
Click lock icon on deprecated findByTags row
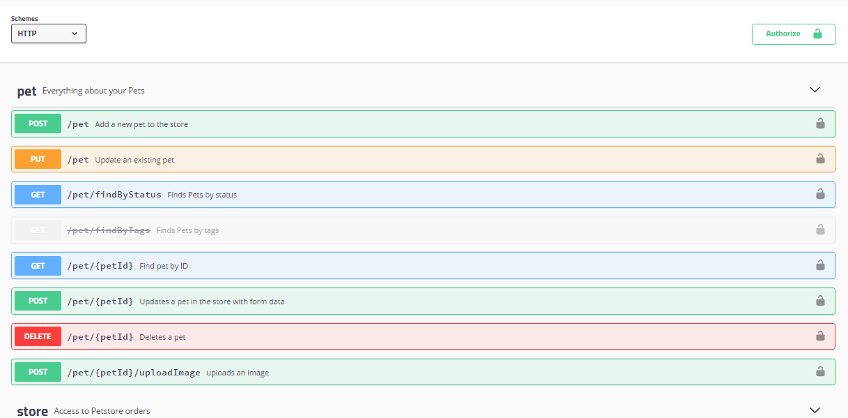820,230
